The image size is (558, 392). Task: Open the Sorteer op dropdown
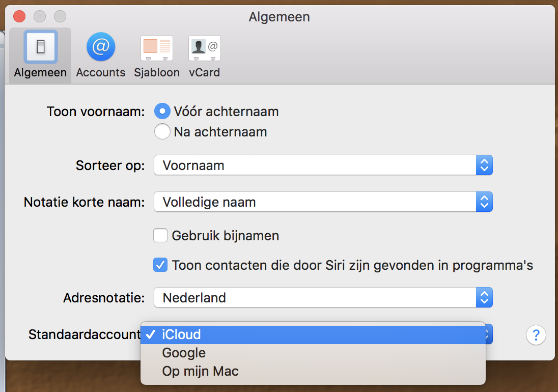point(323,165)
